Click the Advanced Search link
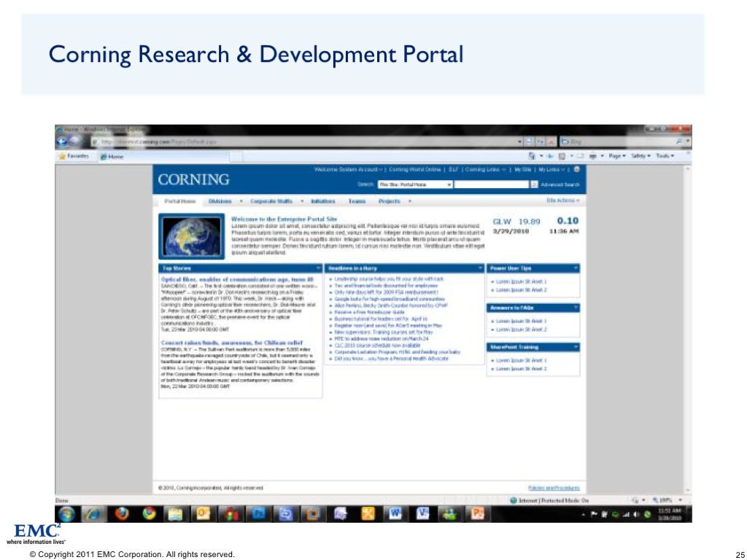 coord(560,184)
